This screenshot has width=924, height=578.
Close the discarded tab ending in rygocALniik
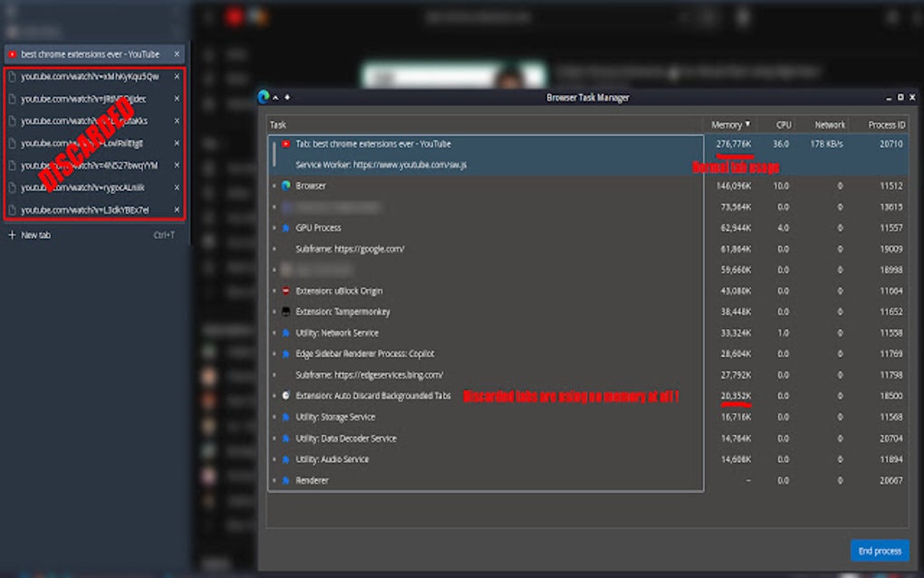(178, 188)
